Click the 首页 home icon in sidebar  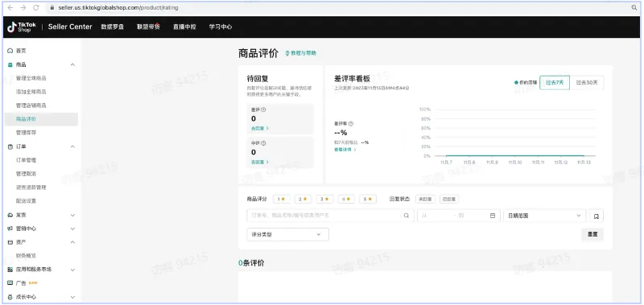pyautogui.click(x=10, y=51)
